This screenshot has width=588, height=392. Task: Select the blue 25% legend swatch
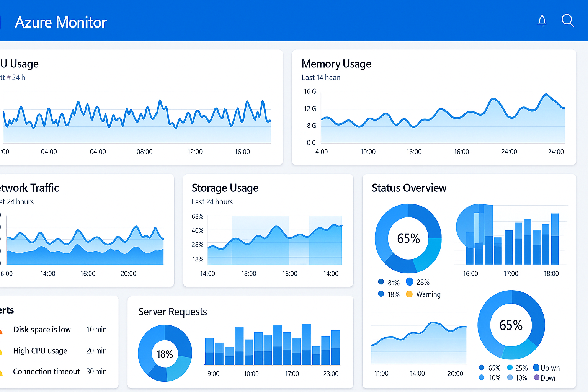coord(510,367)
